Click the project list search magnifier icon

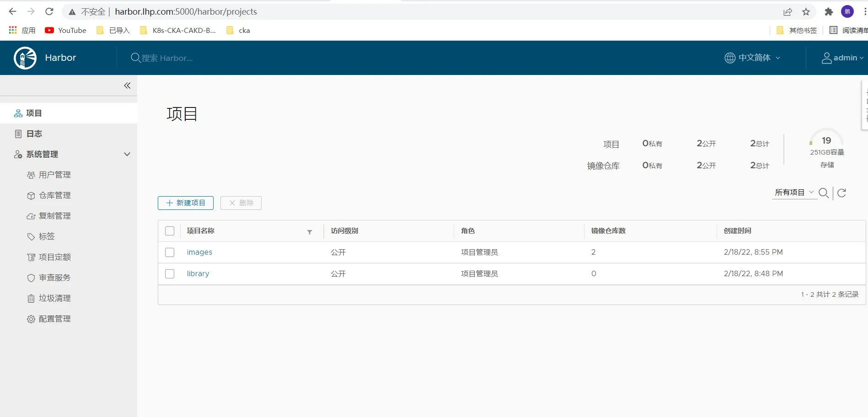[824, 193]
